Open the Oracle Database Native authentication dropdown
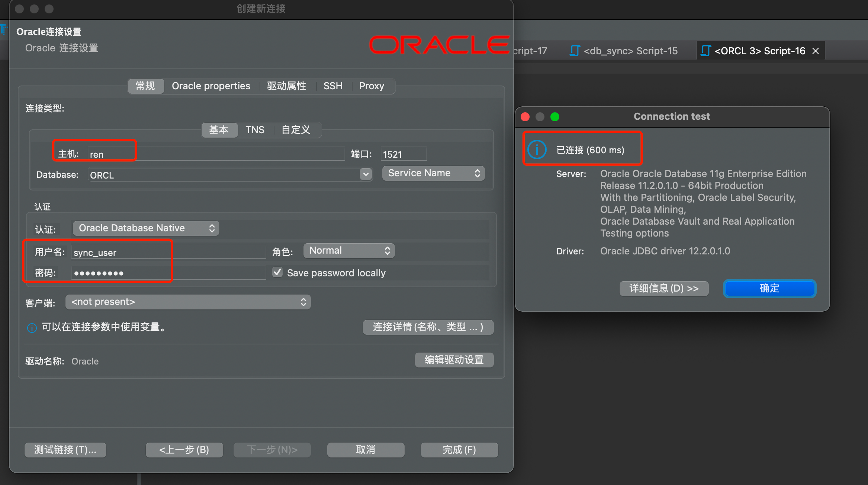 (x=146, y=228)
